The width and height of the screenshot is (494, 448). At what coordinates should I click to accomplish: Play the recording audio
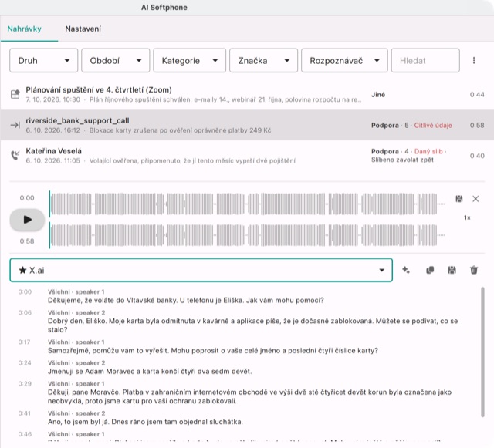[x=27, y=220]
